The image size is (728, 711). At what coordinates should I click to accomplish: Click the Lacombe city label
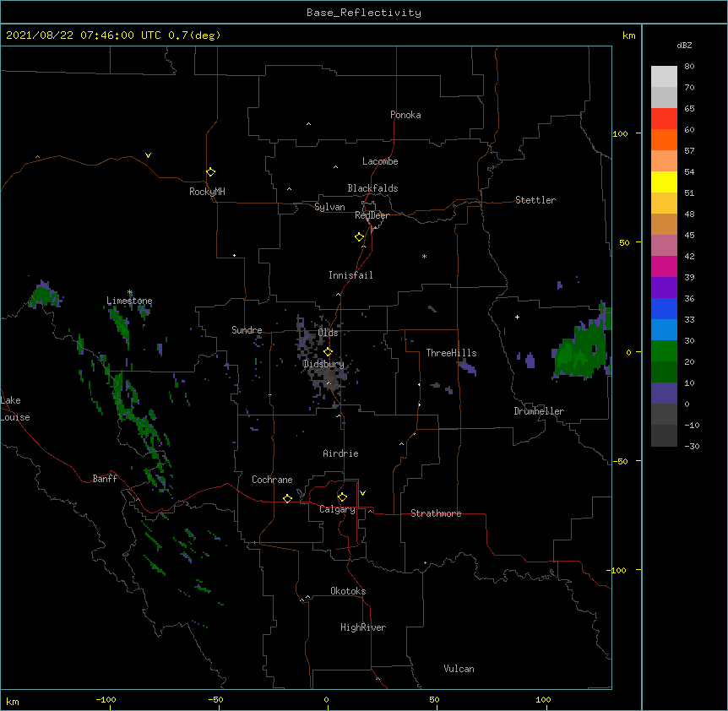pos(380,161)
